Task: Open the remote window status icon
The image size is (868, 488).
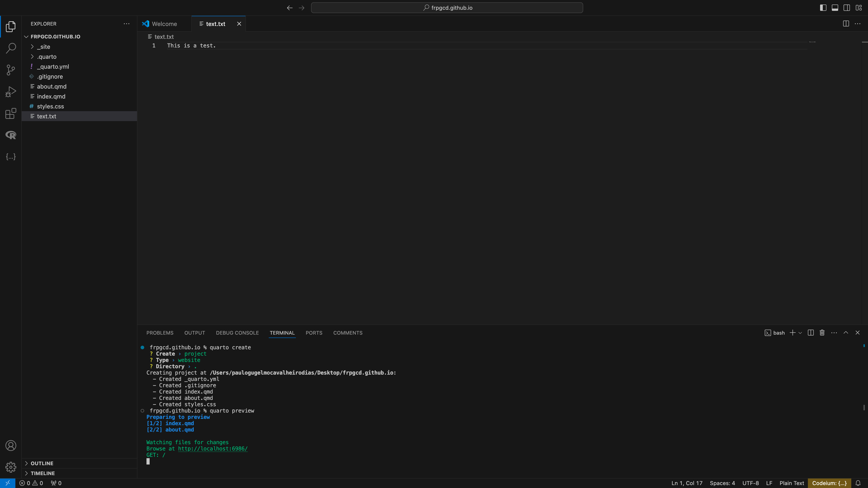Action: 7,483
